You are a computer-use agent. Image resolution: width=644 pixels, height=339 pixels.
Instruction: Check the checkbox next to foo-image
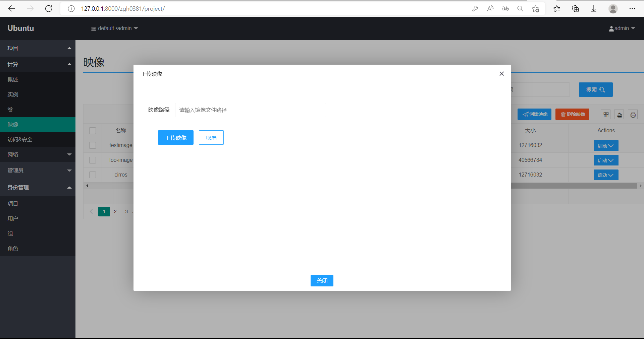(93, 160)
